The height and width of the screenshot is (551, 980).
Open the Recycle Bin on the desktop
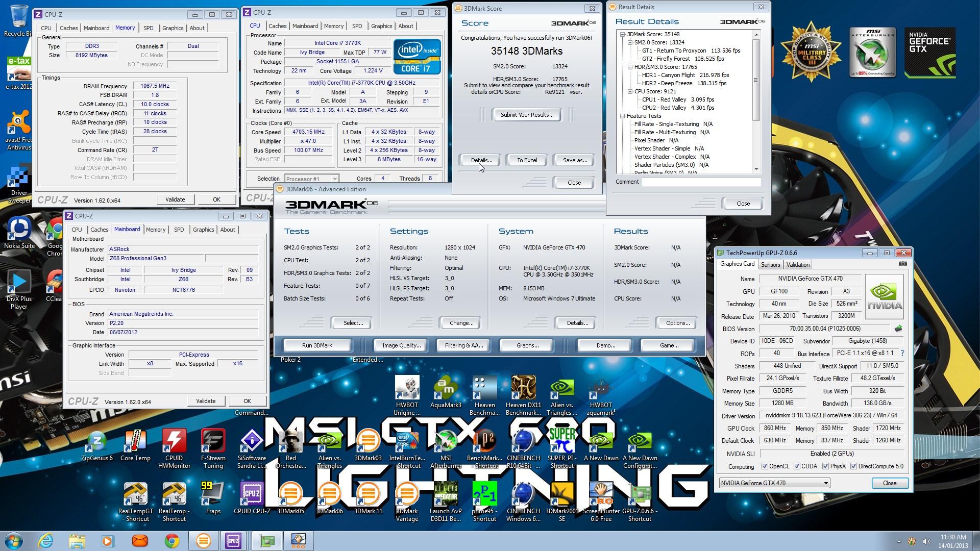pos(18,20)
